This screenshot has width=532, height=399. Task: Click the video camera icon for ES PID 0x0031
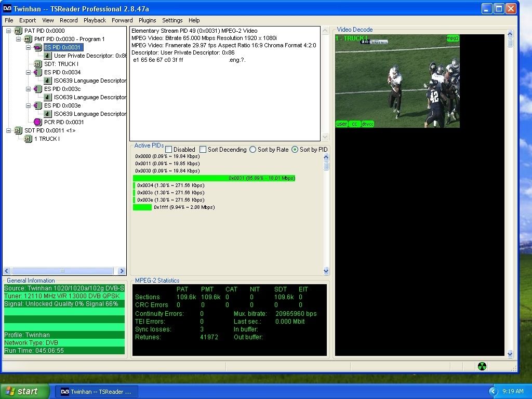tap(37, 47)
